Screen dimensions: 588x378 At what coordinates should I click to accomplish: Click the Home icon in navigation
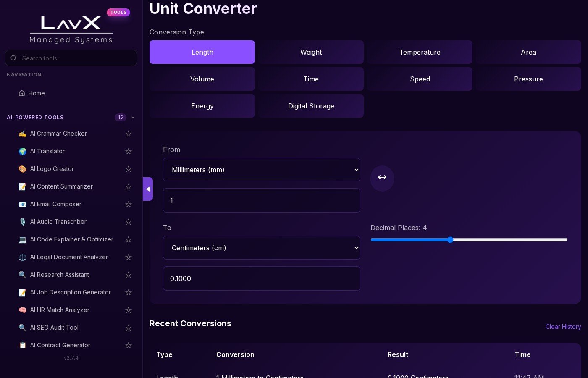[x=22, y=93]
